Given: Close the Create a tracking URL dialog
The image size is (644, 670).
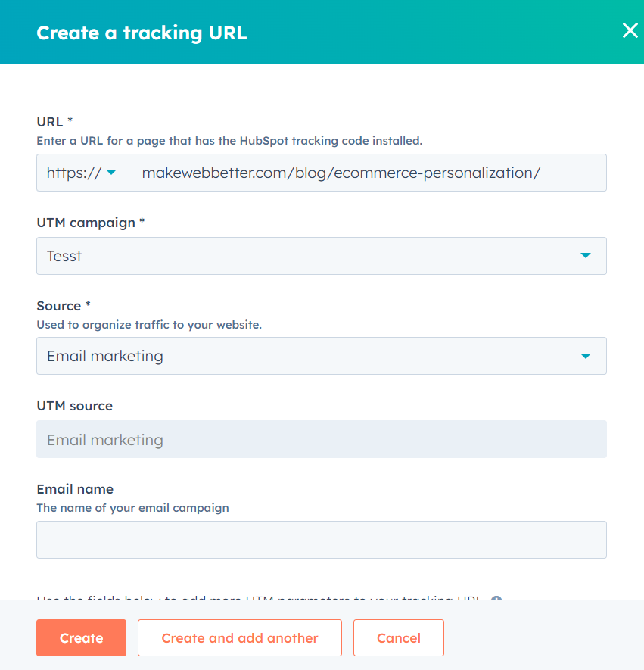Looking at the screenshot, I should [630, 31].
